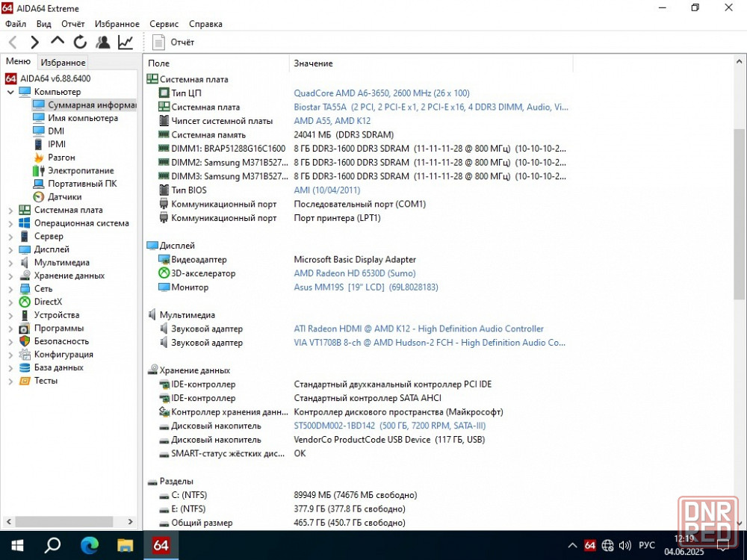Open the Вид menu
The image size is (747, 560).
(x=44, y=24)
